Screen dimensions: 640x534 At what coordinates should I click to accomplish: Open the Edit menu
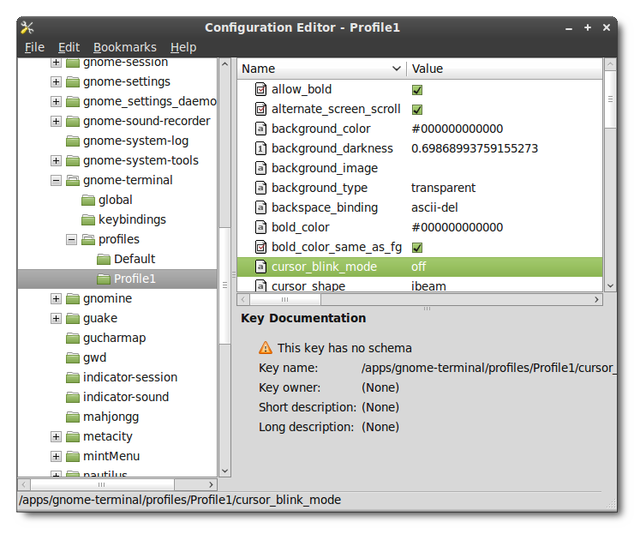coord(69,47)
